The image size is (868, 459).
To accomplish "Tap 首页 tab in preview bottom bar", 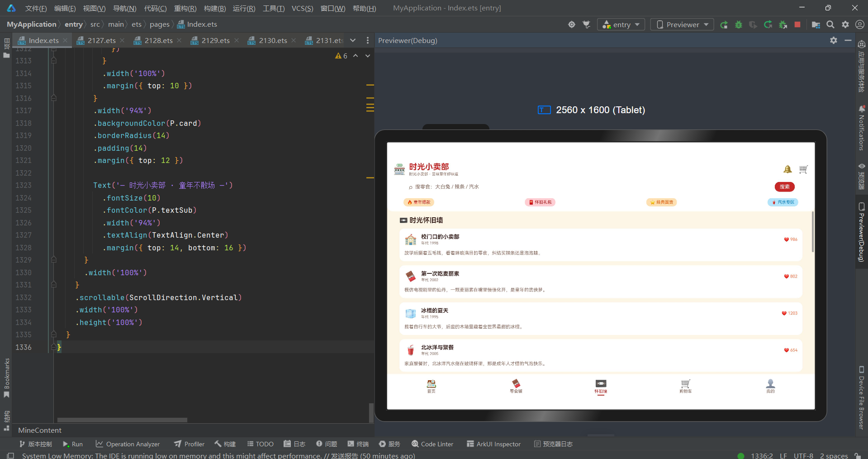I will [431, 386].
